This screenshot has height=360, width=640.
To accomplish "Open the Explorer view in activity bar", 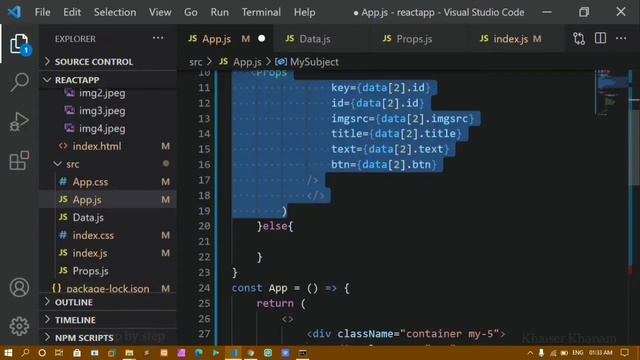I will tap(19, 43).
